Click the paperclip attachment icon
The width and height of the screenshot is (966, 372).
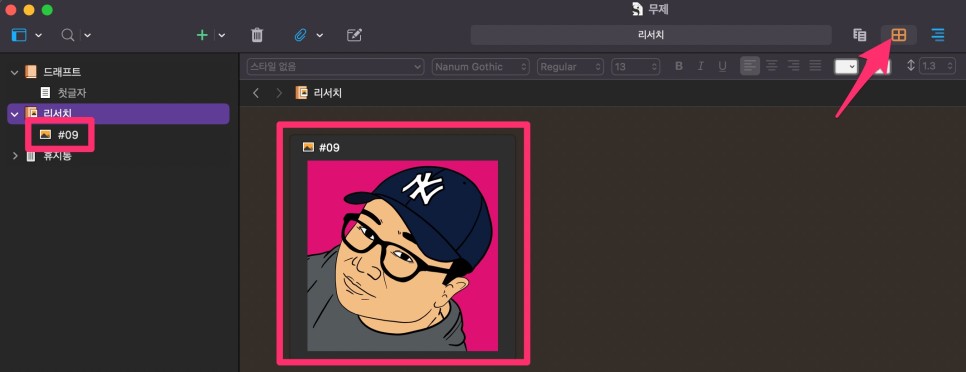point(300,35)
